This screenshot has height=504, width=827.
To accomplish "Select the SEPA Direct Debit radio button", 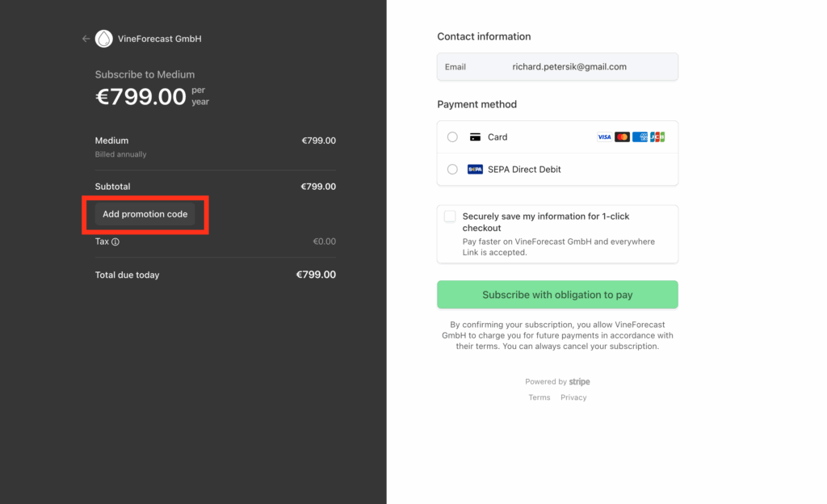I will point(452,170).
